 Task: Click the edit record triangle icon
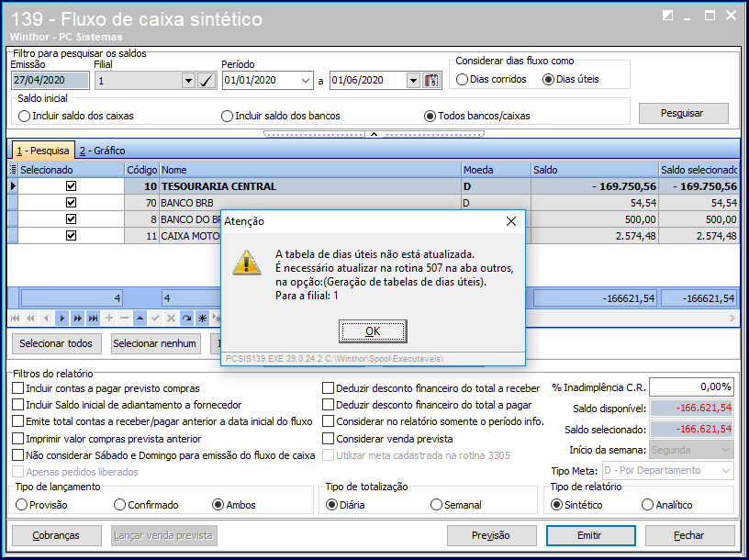point(140,319)
